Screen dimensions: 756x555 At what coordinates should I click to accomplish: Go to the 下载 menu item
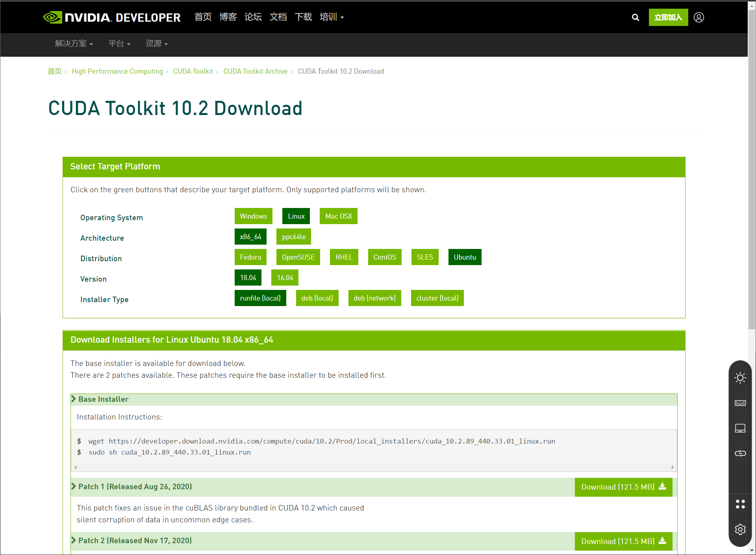303,17
